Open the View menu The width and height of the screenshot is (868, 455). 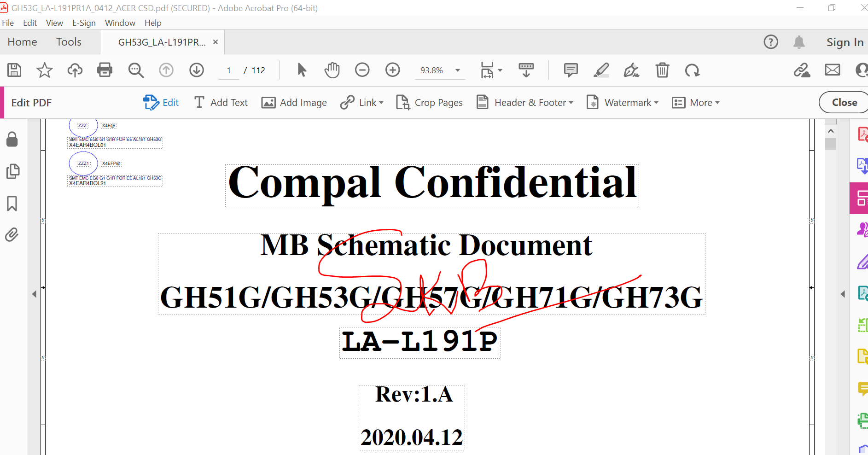coord(54,23)
